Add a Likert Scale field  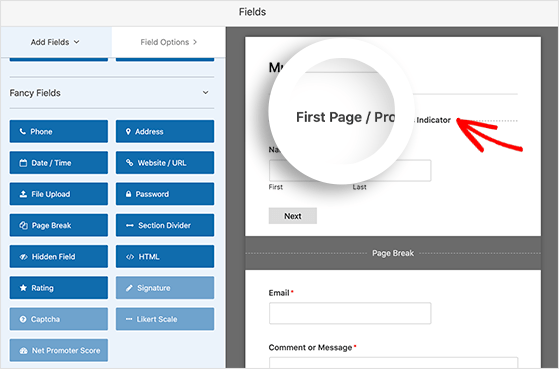click(165, 319)
